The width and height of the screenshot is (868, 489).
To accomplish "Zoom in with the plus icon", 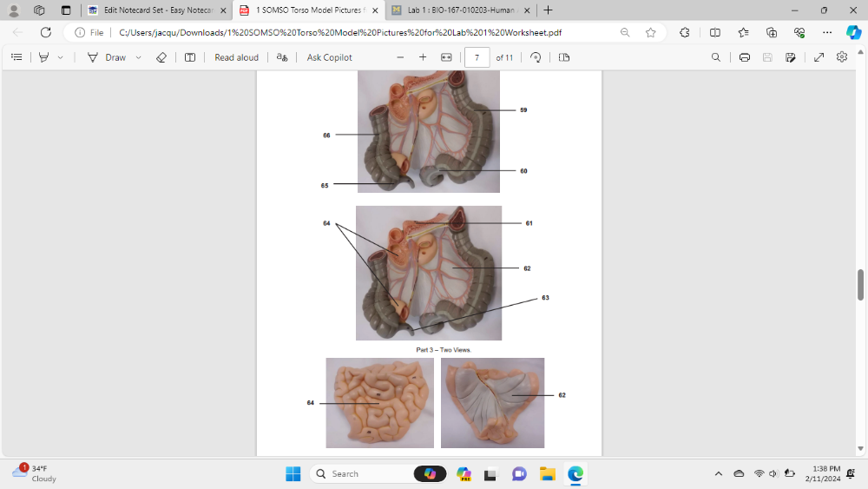I will [423, 57].
